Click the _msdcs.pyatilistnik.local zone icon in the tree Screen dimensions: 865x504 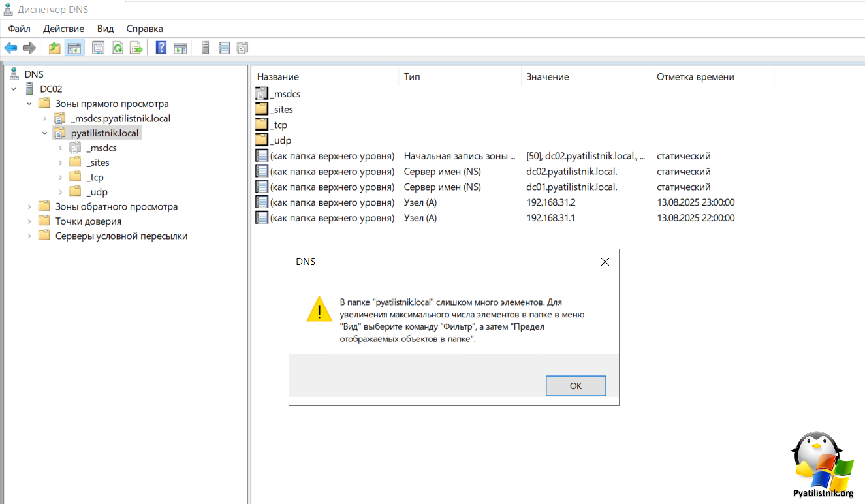[59, 118]
